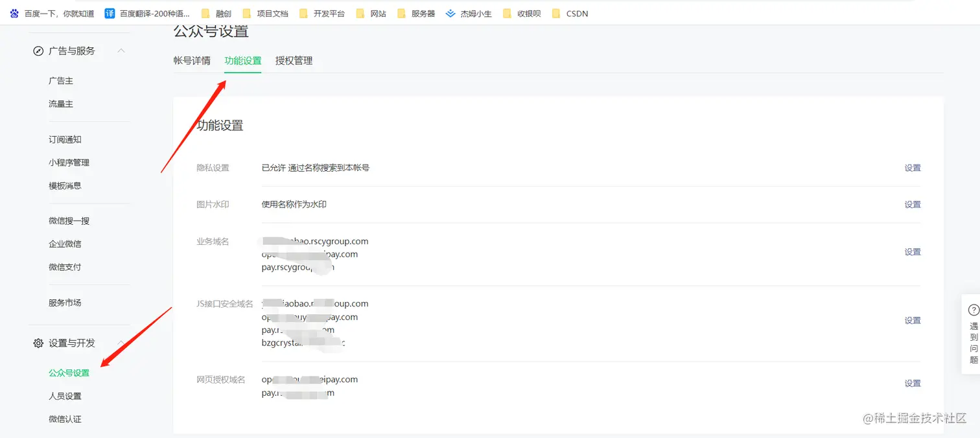
Task: Click the 遇到问题 help panel text
Action: (974, 343)
